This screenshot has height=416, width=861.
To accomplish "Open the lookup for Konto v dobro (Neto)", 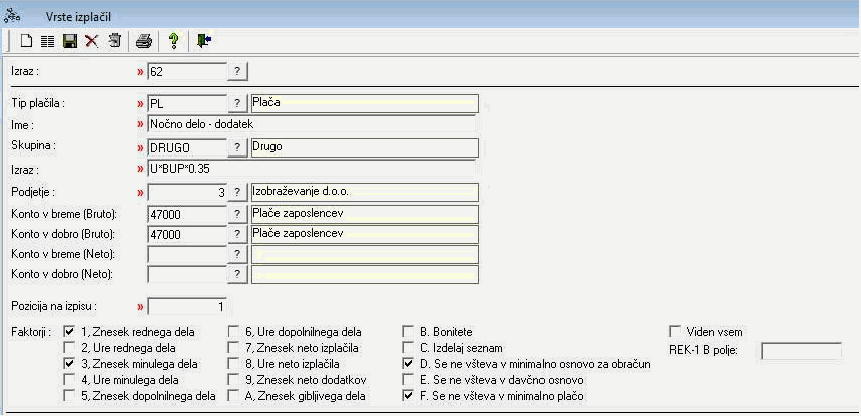I will click(237, 274).
